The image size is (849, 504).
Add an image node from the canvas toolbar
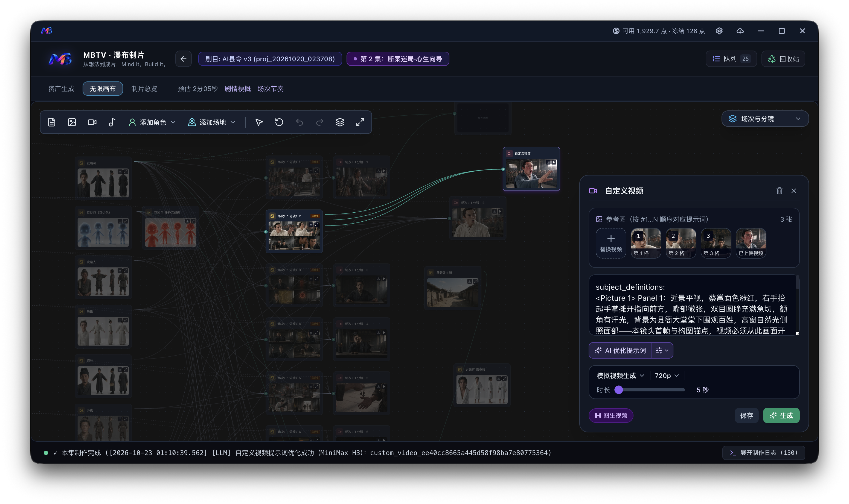(72, 122)
